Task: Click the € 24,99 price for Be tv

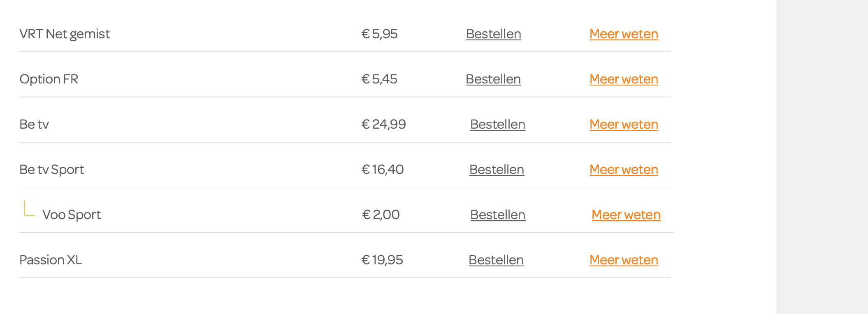Action: pyautogui.click(x=383, y=125)
